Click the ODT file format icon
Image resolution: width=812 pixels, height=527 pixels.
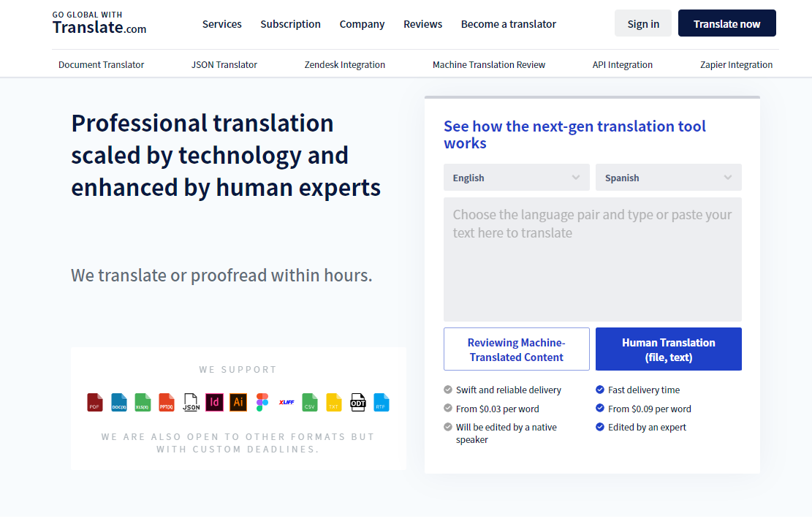(x=357, y=402)
